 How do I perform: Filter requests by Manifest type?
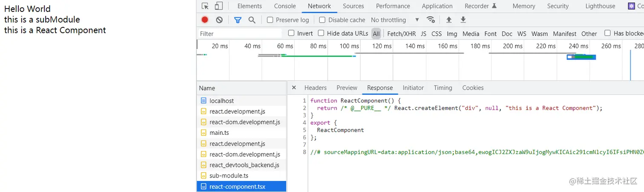(x=565, y=34)
